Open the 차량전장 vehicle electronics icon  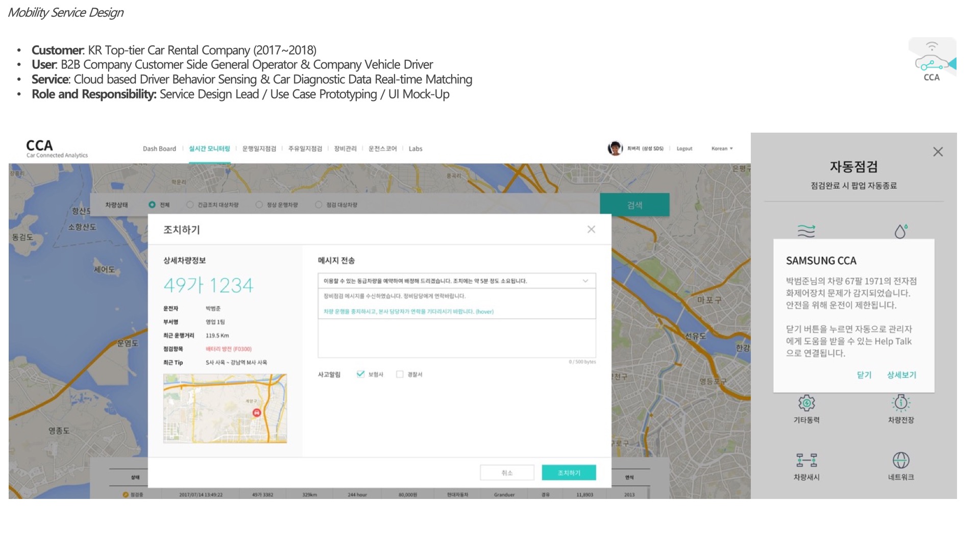901,403
